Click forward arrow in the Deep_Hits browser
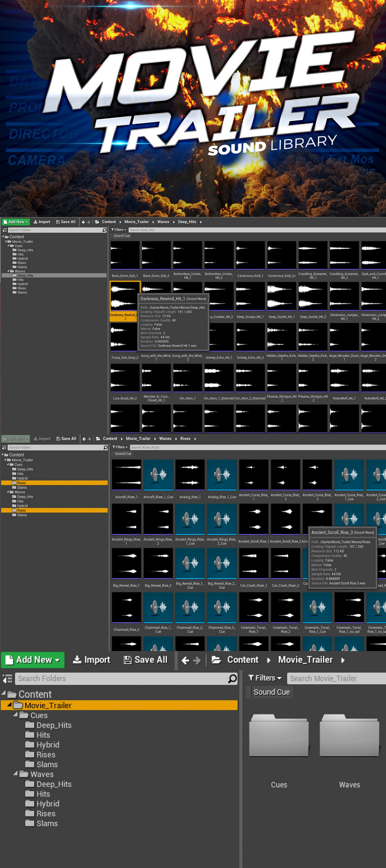This screenshot has width=386, height=868. pyautogui.click(x=89, y=222)
